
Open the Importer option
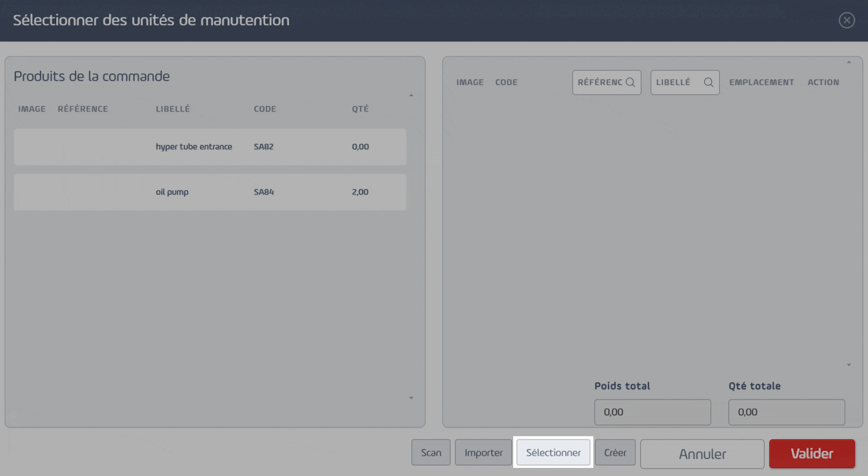484,452
